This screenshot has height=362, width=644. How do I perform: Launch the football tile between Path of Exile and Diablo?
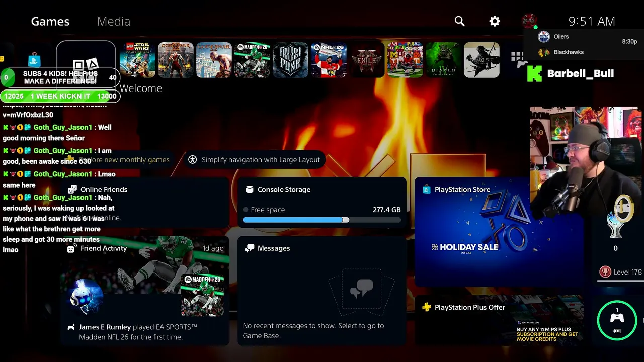[405, 60]
